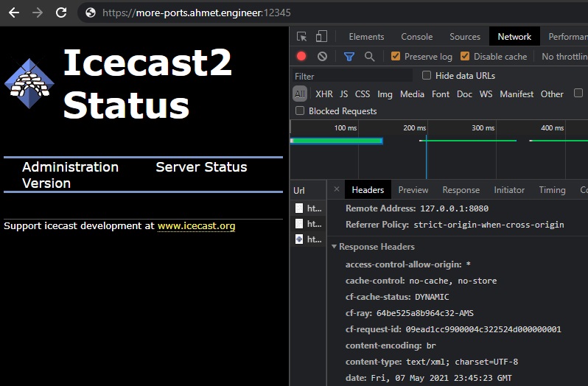Switch to the Console tab
The height and width of the screenshot is (386, 588).
point(416,37)
